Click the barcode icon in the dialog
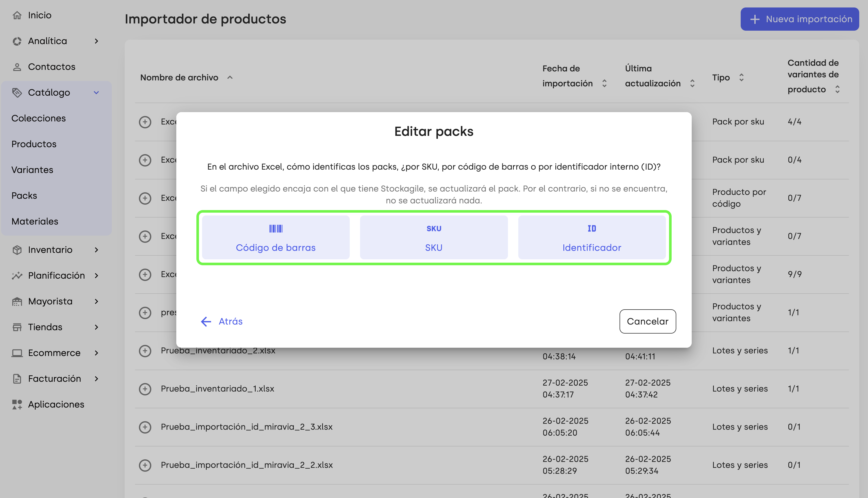The height and width of the screenshot is (498, 868). (276, 228)
